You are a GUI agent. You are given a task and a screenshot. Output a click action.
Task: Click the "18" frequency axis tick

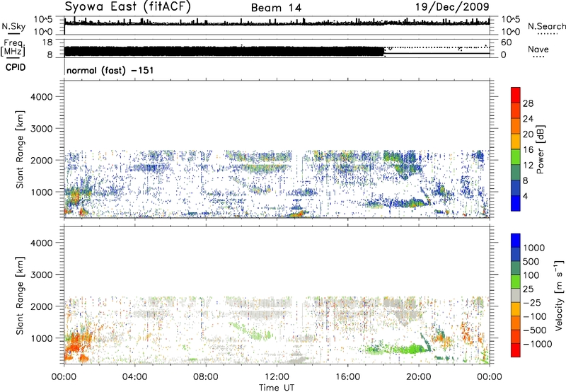(x=47, y=42)
